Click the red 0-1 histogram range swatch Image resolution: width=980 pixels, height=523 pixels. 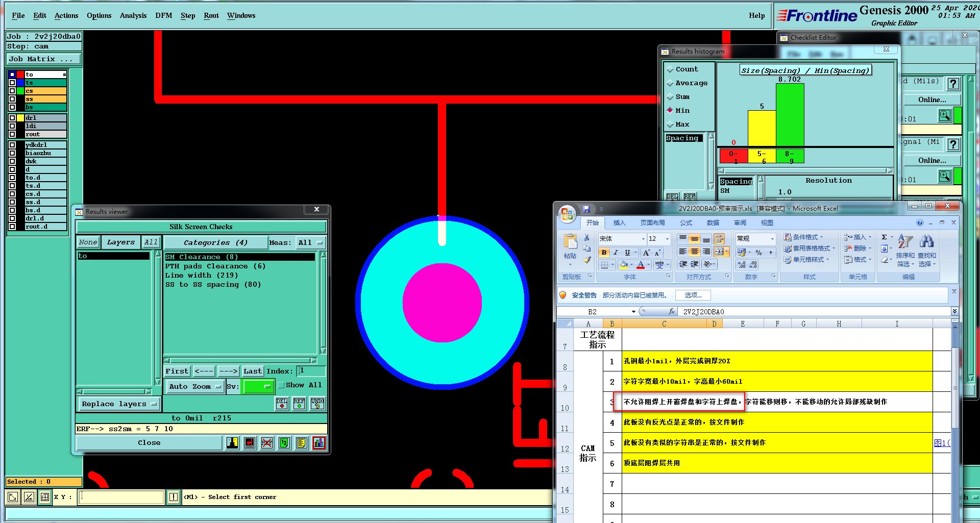click(733, 156)
